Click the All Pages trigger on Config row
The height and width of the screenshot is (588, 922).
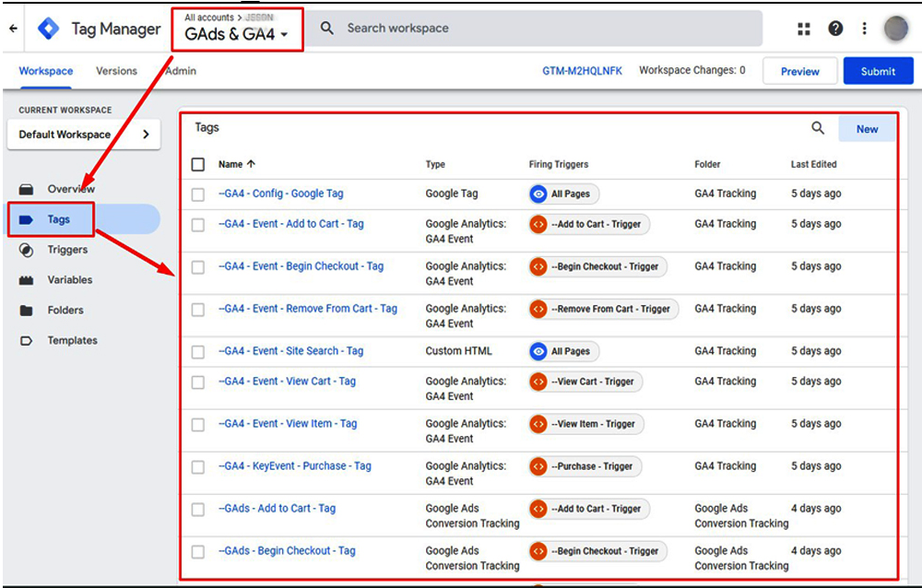(x=564, y=194)
